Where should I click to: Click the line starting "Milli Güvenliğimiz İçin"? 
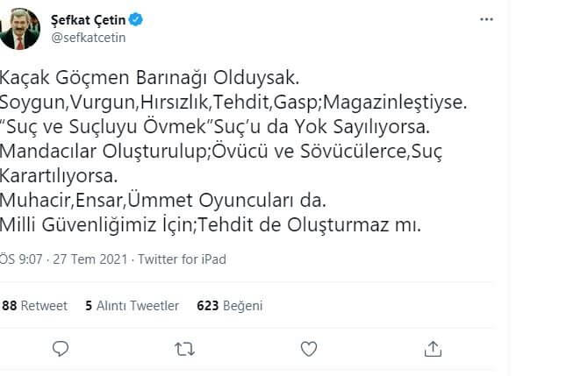pos(211,224)
